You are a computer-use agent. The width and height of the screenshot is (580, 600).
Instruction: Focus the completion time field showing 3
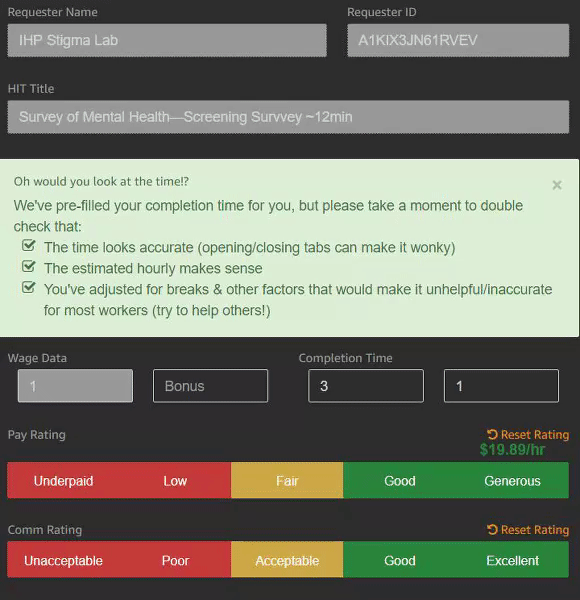[366, 386]
